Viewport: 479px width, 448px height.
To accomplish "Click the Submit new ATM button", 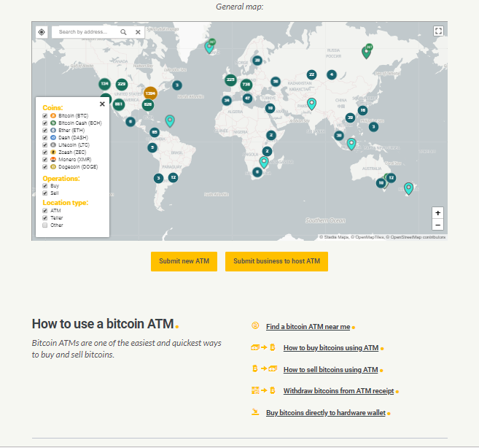I will click(x=184, y=261).
